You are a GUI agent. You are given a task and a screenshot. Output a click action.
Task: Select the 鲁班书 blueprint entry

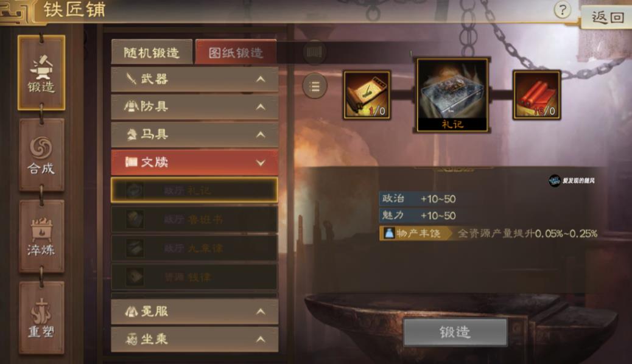194,219
